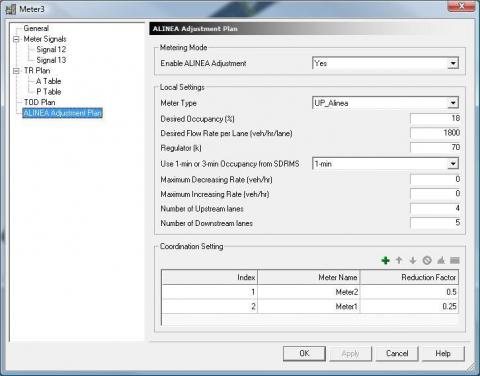Edit the Regulator (k) field
This screenshot has height=376, width=480.
tap(436, 147)
